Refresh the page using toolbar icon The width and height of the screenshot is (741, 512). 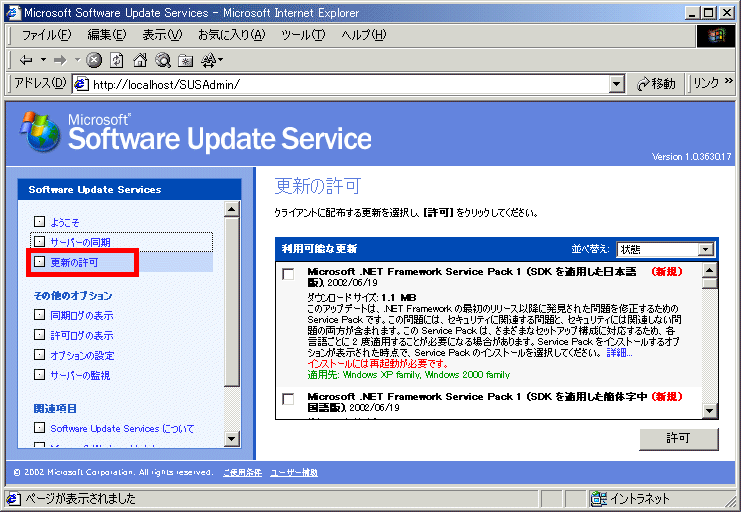[x=117, y=60]
